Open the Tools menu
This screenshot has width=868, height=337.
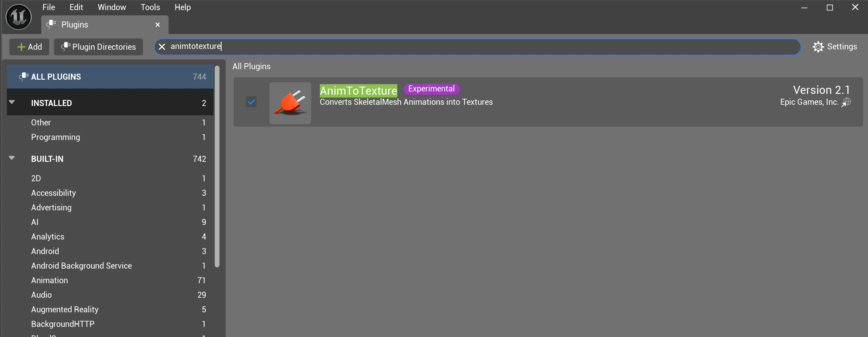click(150, 7)
